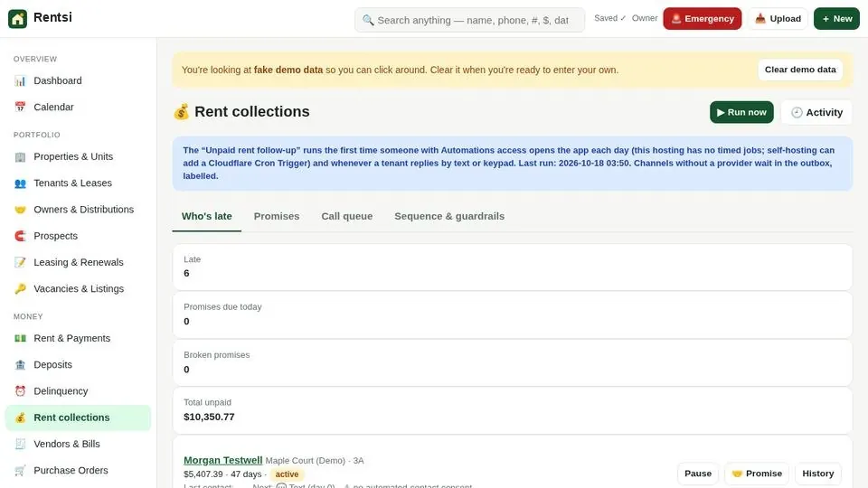868x488 pixels.
Task: Click the red Emergency button
Action: [702, 19]
